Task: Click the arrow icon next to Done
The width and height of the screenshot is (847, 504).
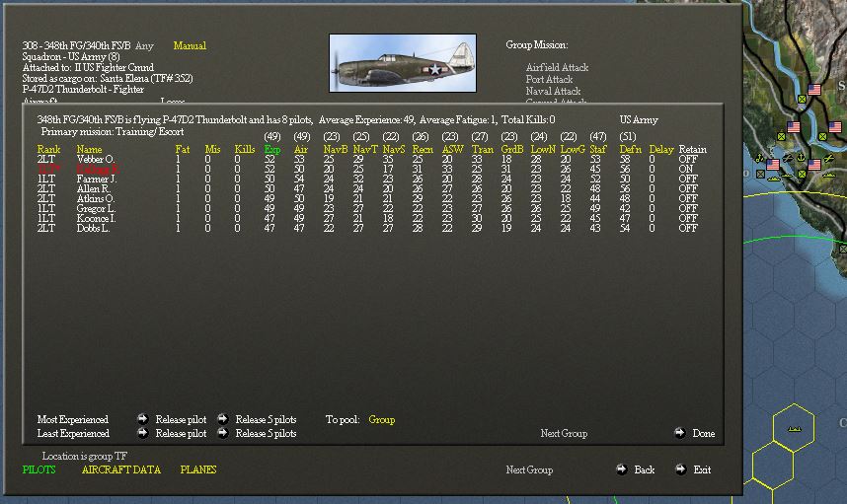Action: click(679, 433)
